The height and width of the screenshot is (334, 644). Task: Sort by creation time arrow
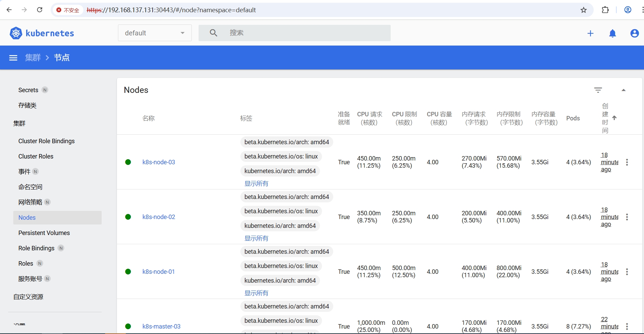click(x=614, y=118)
